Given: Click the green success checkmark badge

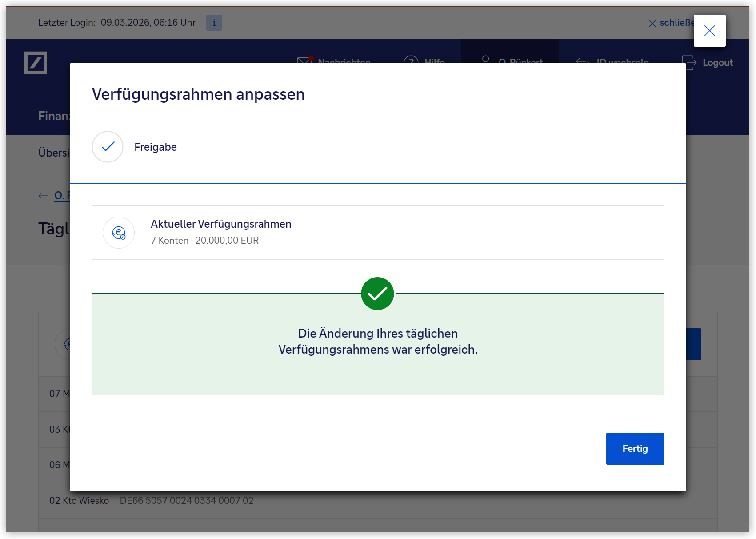Looking at the screenshot, I should coord(377,294).
